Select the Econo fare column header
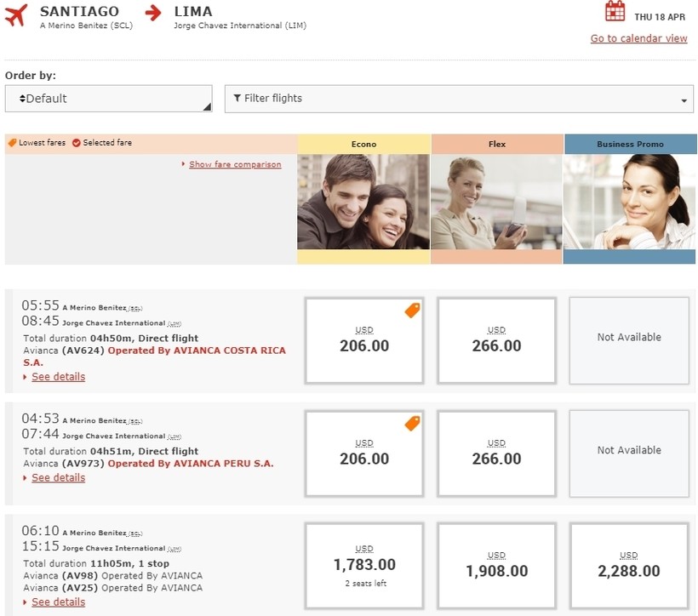Viewport: 698px width, 616px height. pos(363,144)
